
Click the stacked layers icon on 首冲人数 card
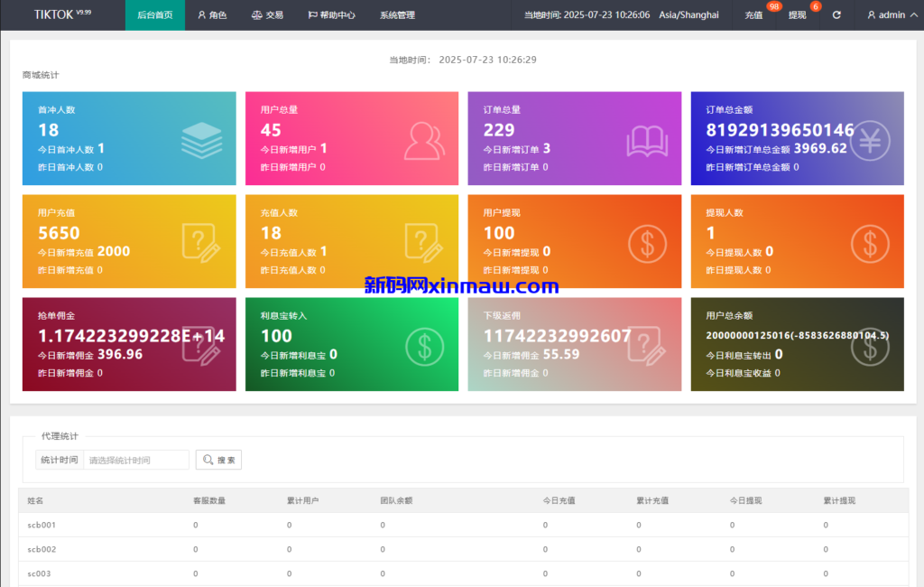tap(201, 140)
